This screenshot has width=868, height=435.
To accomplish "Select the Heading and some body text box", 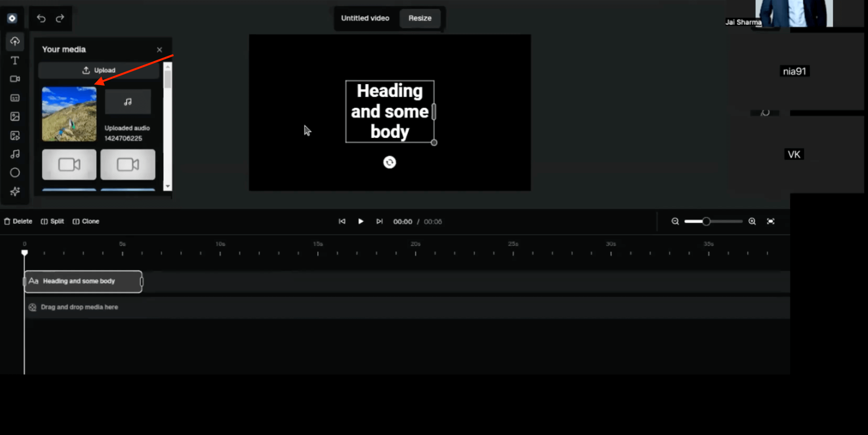I will (x=390, y=111).
